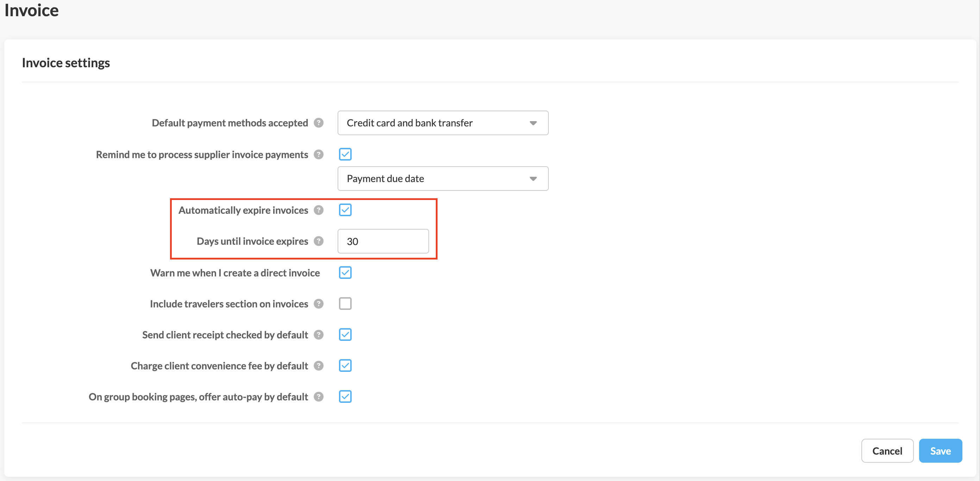Image resolution: width=980 pixels, height=481 pixels.
Task: Toggle group booking auto-pay by default checkbox
Action: (x=345, y=397)
